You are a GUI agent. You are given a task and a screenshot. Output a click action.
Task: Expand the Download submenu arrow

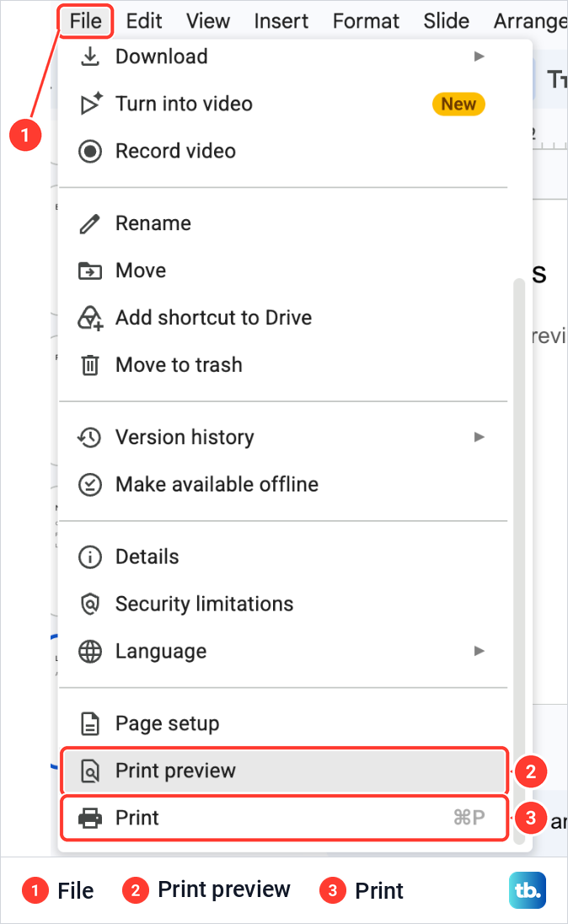point(479,56)
